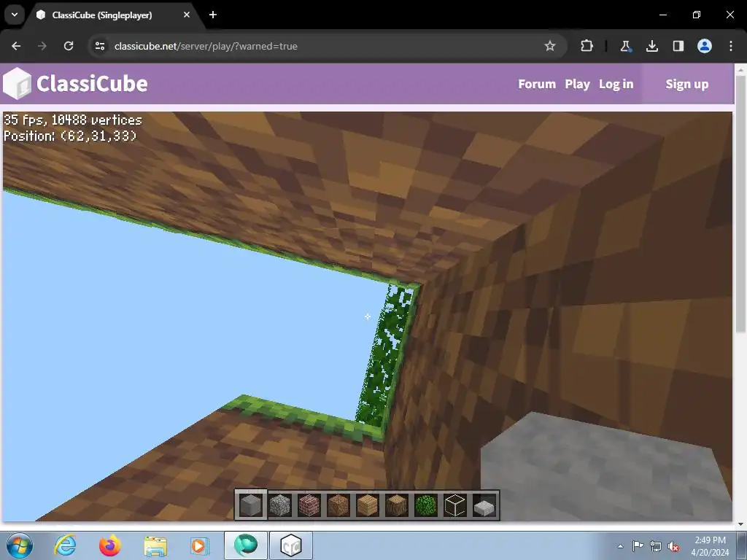
Task: Open Action Center flag icon
Action: coord(638,545)
